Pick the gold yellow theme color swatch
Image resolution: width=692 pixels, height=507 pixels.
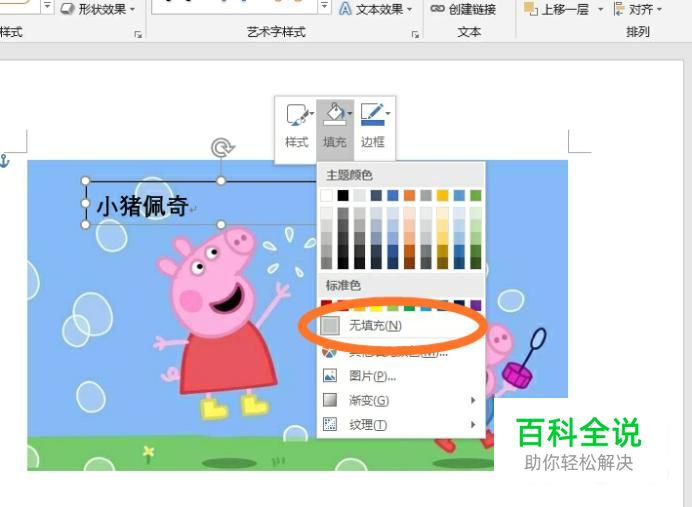point(442,195)
